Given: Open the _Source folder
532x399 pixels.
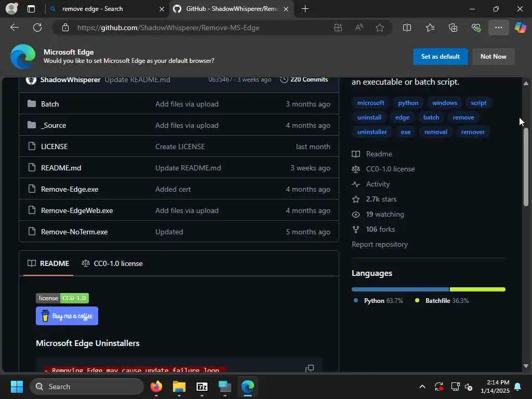Looking at the screenshot, I should coord(54,126).
